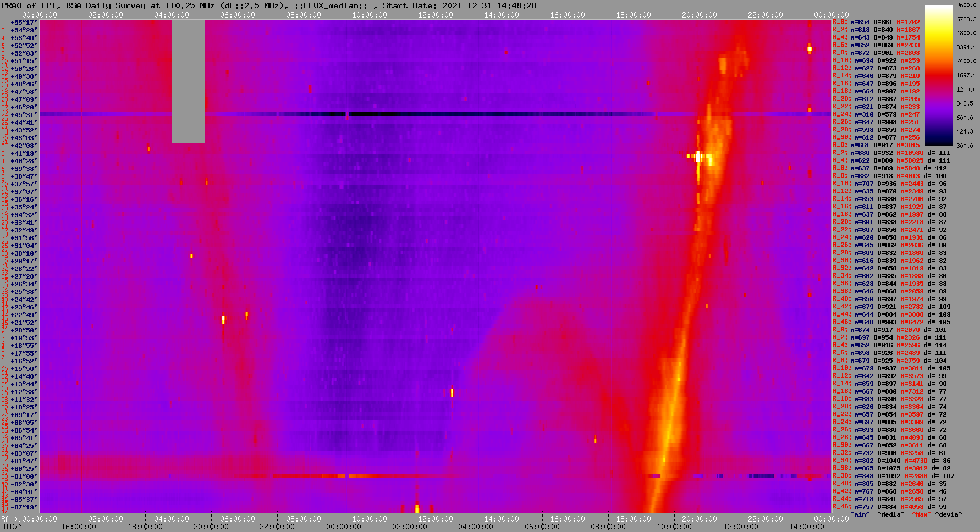Click the '^devia^' legend label

point(949,515)
